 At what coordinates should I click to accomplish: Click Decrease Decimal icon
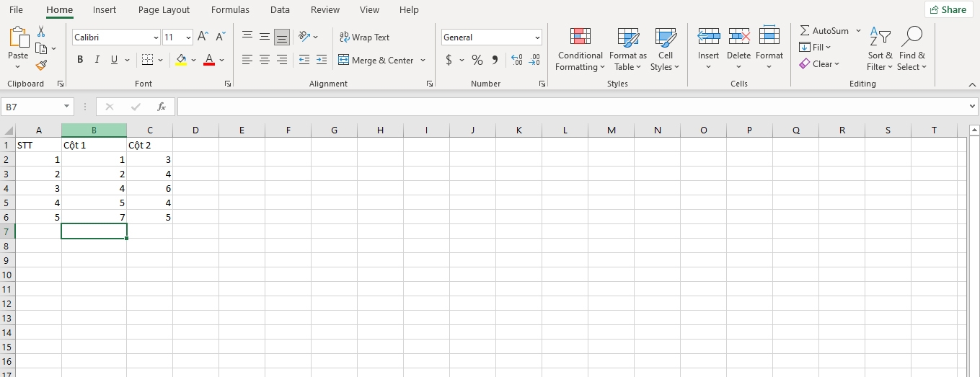tap(534, 60)
